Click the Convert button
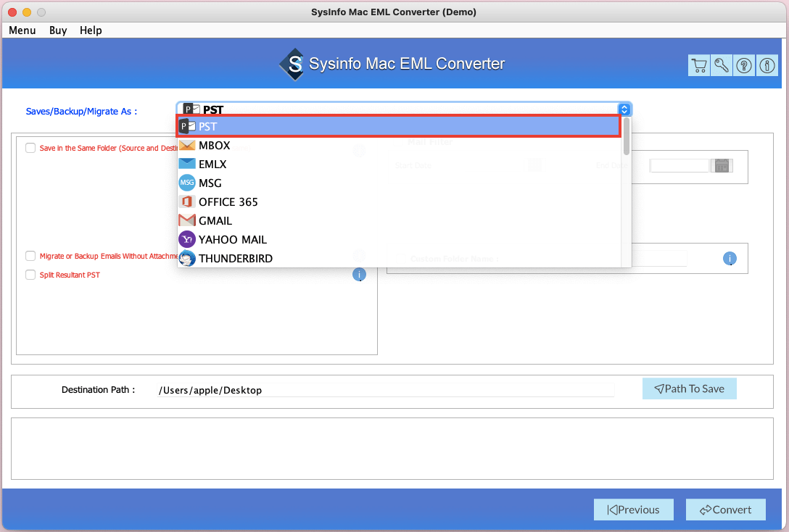Image resolution: width=789 pixels, height=532 pixels. coord(726,510)
